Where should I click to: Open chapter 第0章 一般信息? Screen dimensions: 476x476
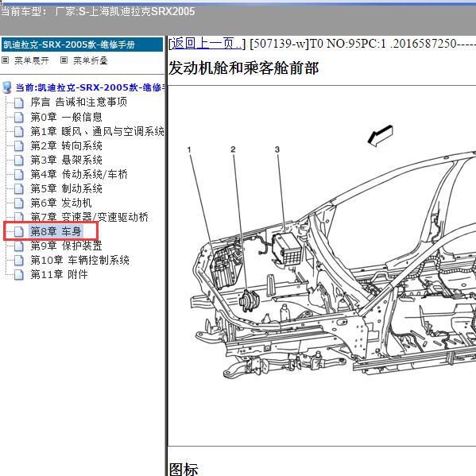click(66, 117)
